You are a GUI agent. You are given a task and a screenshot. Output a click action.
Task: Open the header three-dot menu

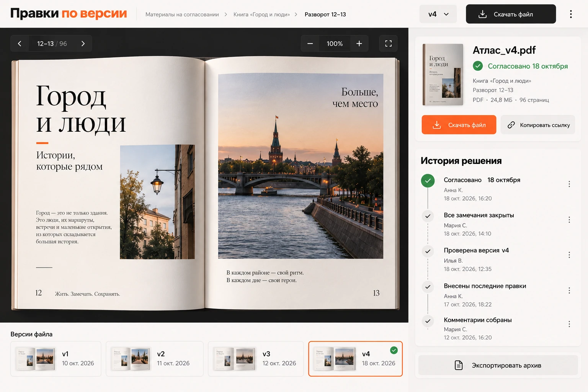(x=571, y=14)
